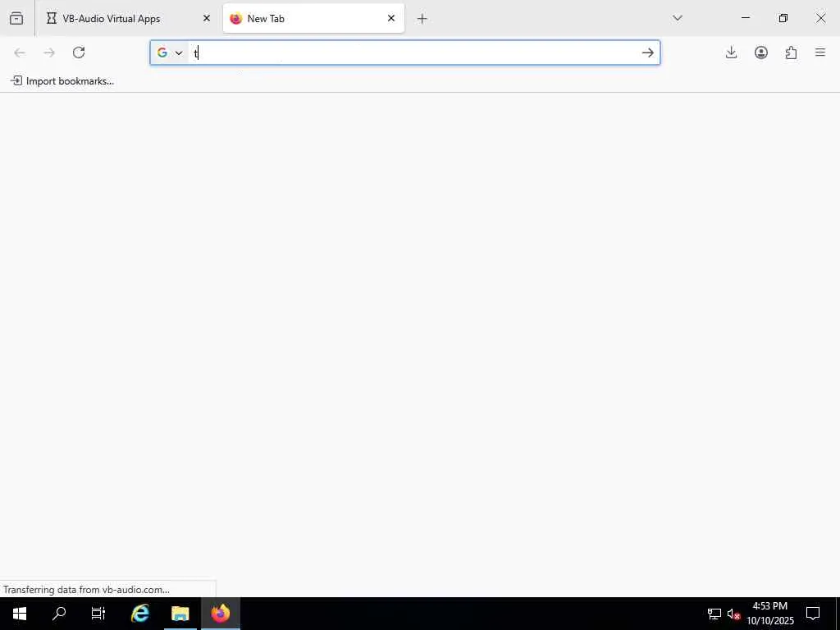Open the Firefox application menu
The width and height of the screenshot is (840, 630).
click(820, 52)
